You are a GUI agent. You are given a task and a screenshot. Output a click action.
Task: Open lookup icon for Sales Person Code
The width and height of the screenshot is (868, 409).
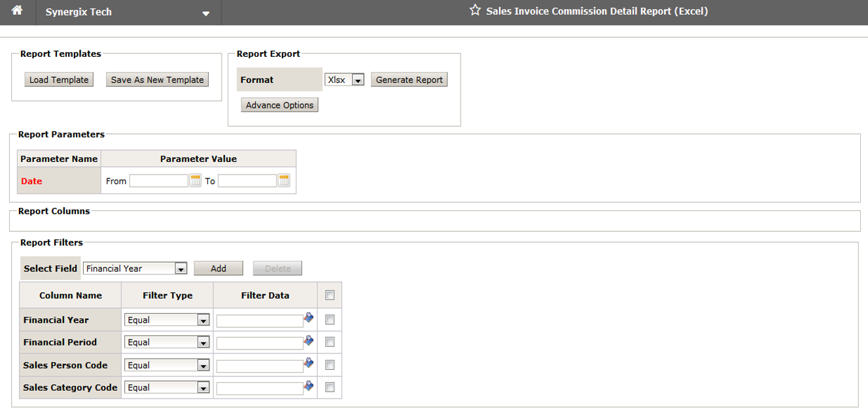pos(309,363)
